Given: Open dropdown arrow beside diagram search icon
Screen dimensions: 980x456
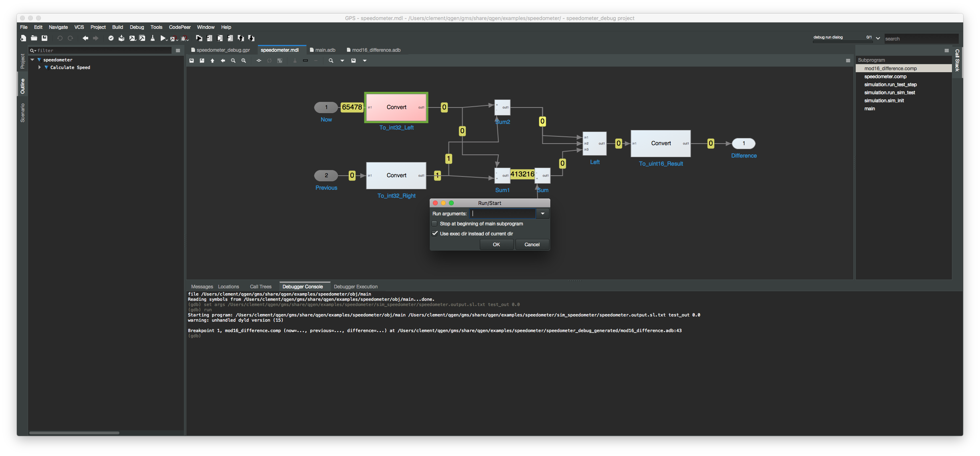Looking at the screenshot, I should [342, 61].
